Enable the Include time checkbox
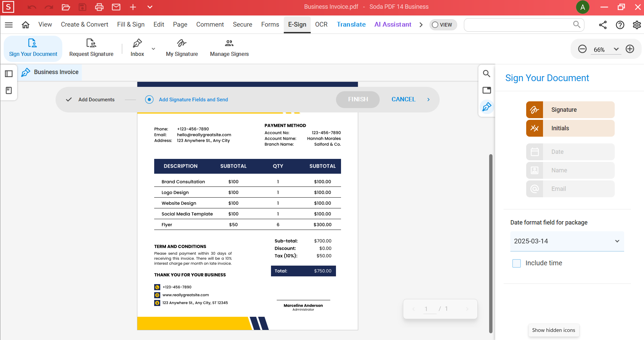Screen dimensions: 644x340 516,263
